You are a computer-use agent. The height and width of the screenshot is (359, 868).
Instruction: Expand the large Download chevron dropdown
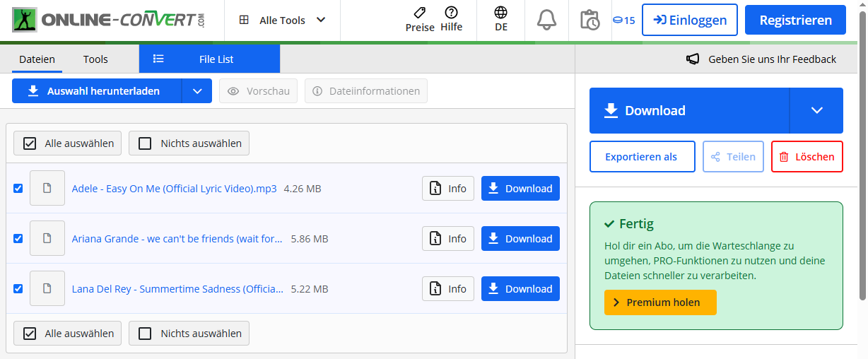click(816, 110)
